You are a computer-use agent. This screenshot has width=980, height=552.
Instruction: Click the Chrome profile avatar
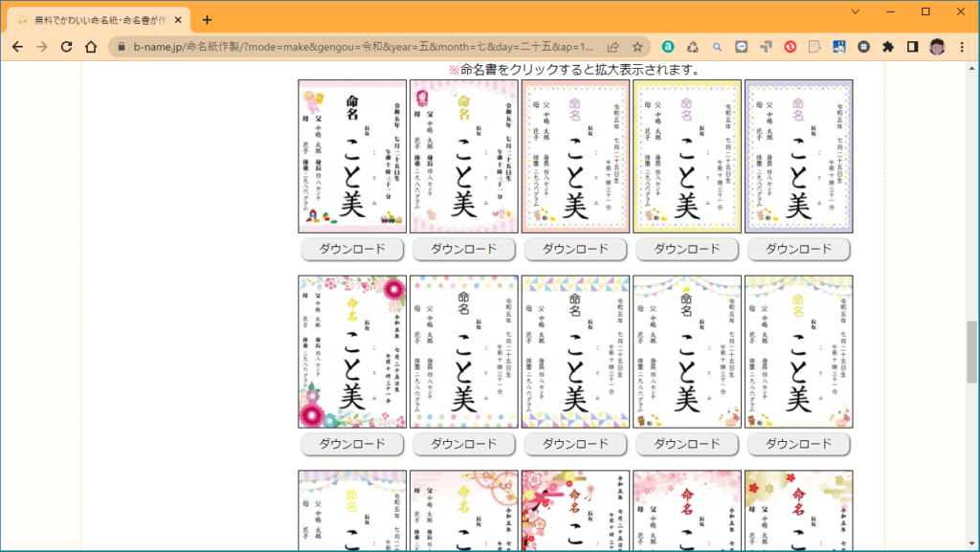[x=937, y=45]
